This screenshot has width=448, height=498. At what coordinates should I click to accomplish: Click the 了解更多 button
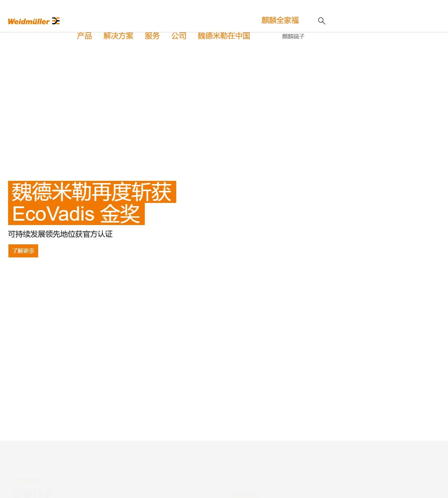pyautogui.click(x=23, y=251)
